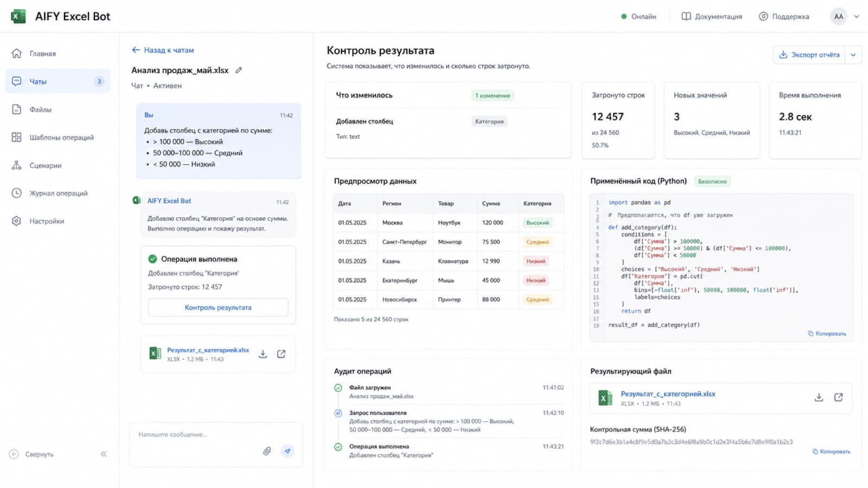Click the Категория tag under Добавлен столбец
This screenshot has height=488, width=868.
click(x=489, y=121)
